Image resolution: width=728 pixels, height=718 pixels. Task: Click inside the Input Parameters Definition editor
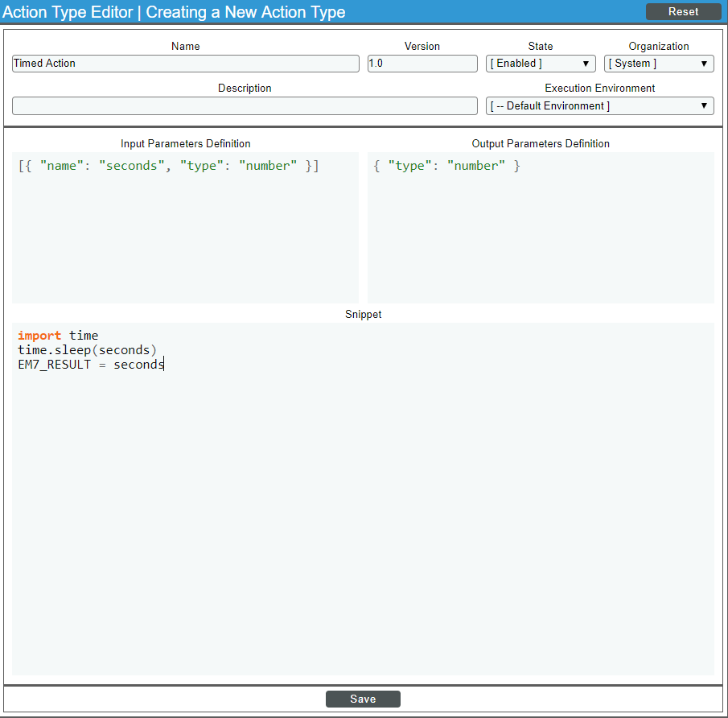[x=185, y=227]
